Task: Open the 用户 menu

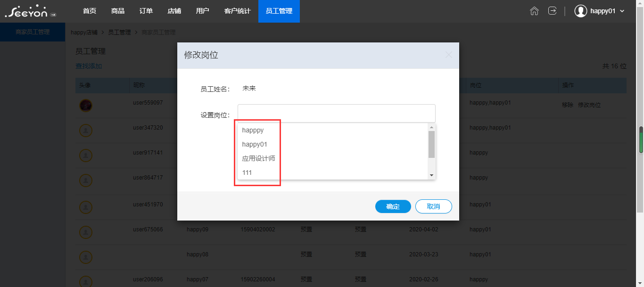Action: [203, 11]
